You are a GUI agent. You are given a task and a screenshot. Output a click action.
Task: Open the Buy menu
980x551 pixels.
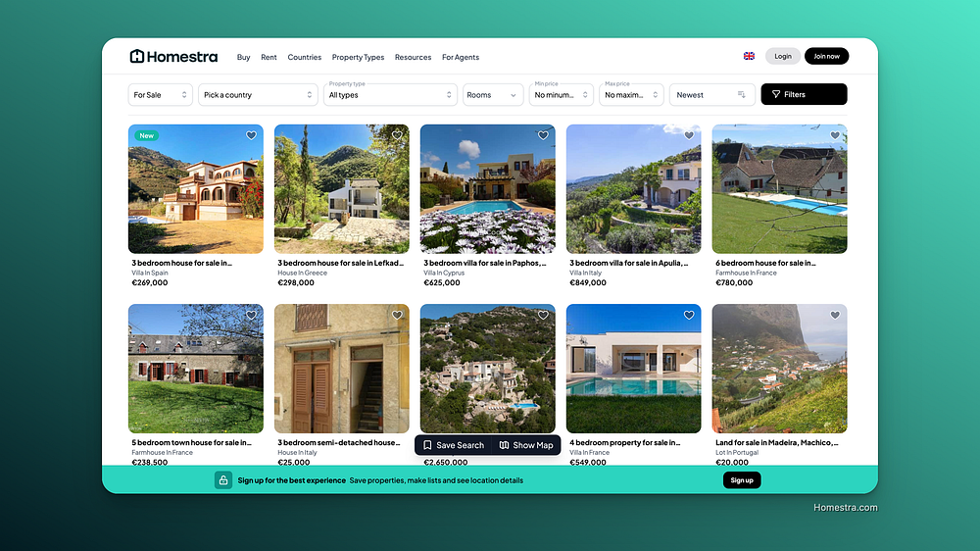243,57
